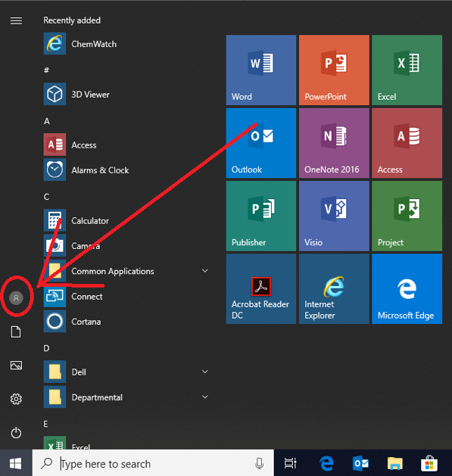This screenshot has height=476, width=452.
Task: Launch Cortana from the app list
Action: 128,322
